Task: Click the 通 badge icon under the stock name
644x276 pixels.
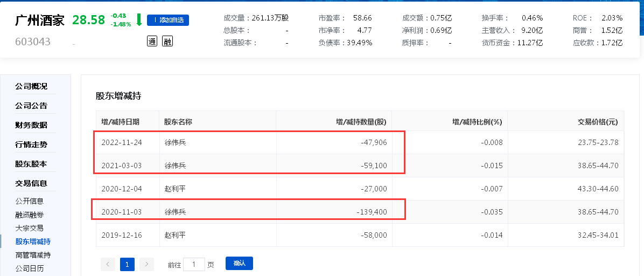Action: coord(152,41)
